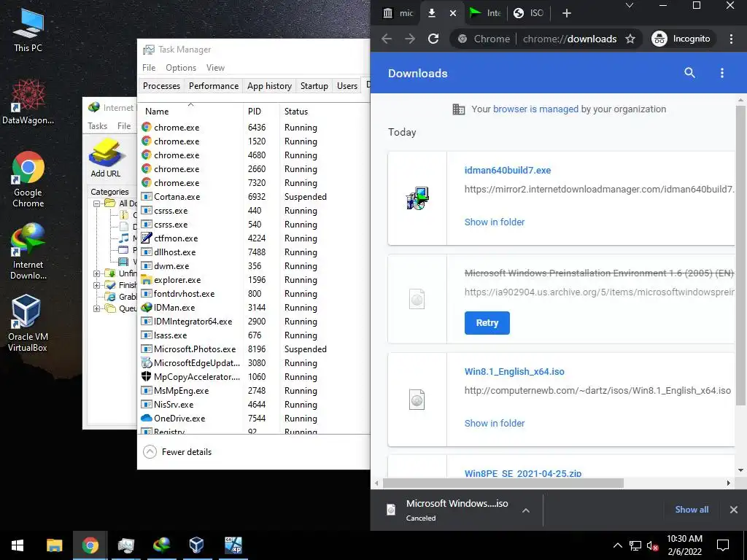
Task: Open Chrome tab search dropdown
Action: pos(630,6)
